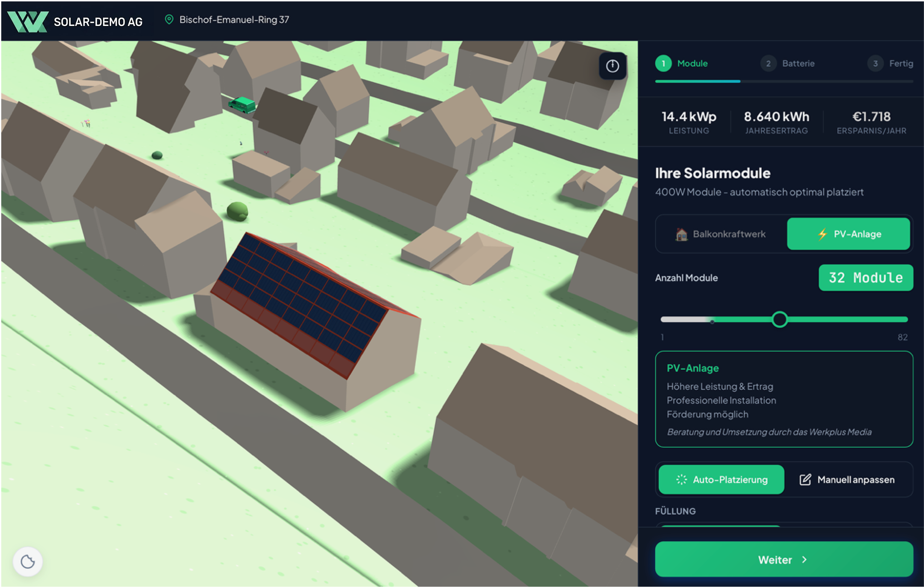This screenshot has height=588, width=924.
Task: Select the Balkonkraftwerk option
Action: click(x=721, y=234)
